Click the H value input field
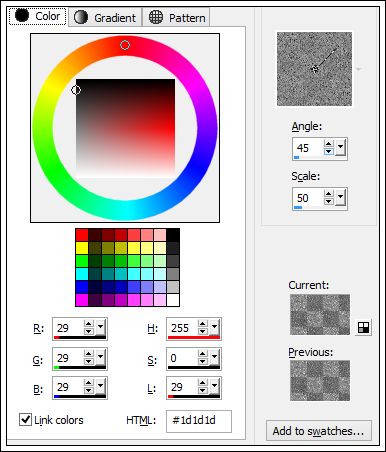 coord(183,328)
